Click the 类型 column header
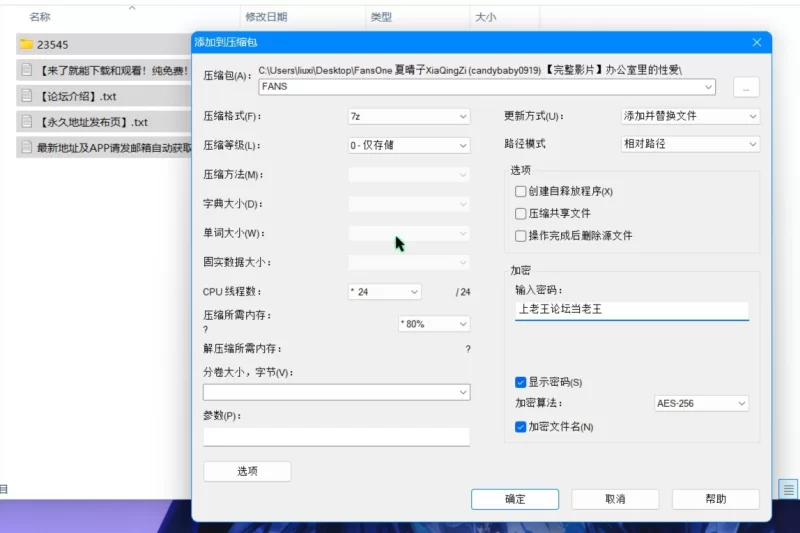The width and height of the screenshot is (800, 533). click(x=381, y=17)
